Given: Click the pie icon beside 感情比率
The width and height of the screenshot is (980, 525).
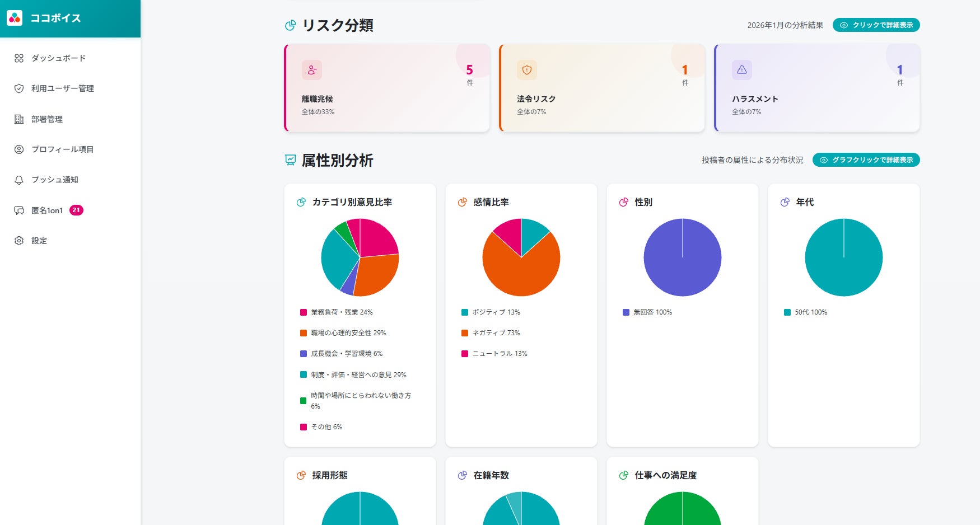Looking at the screenshot, I should click(463, 202).
